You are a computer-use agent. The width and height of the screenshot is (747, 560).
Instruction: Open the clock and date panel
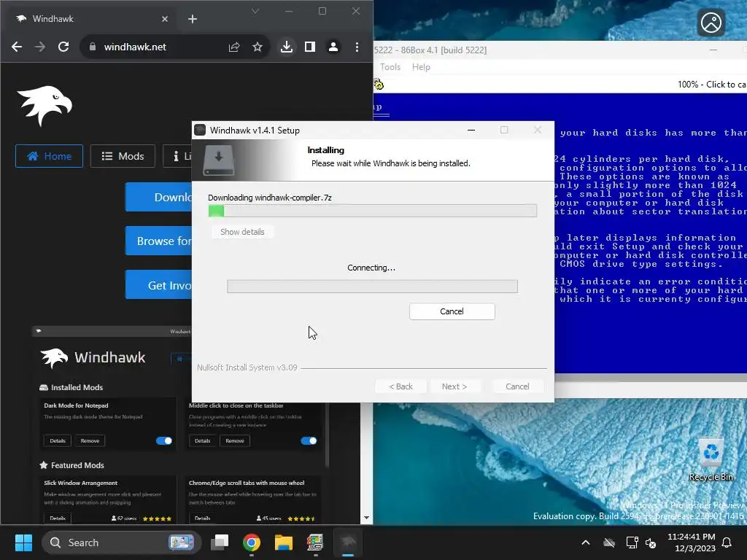[x=692, y=542]
